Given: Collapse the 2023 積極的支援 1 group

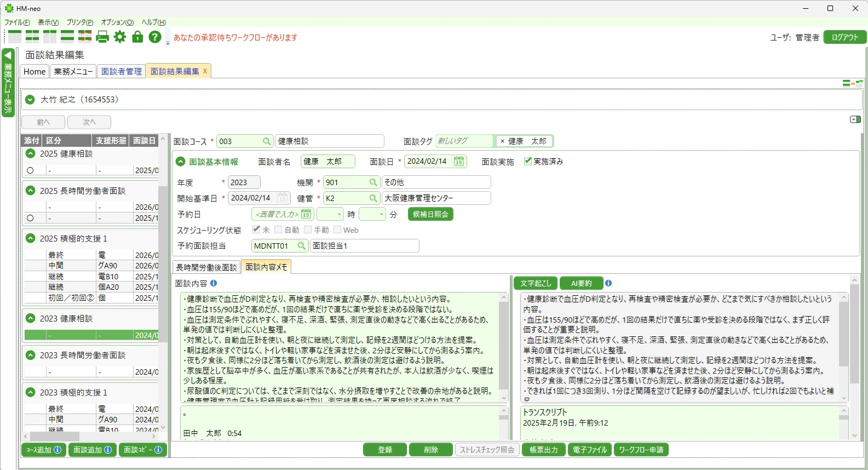Looking at the screenshot, I should tap(31, 392).
